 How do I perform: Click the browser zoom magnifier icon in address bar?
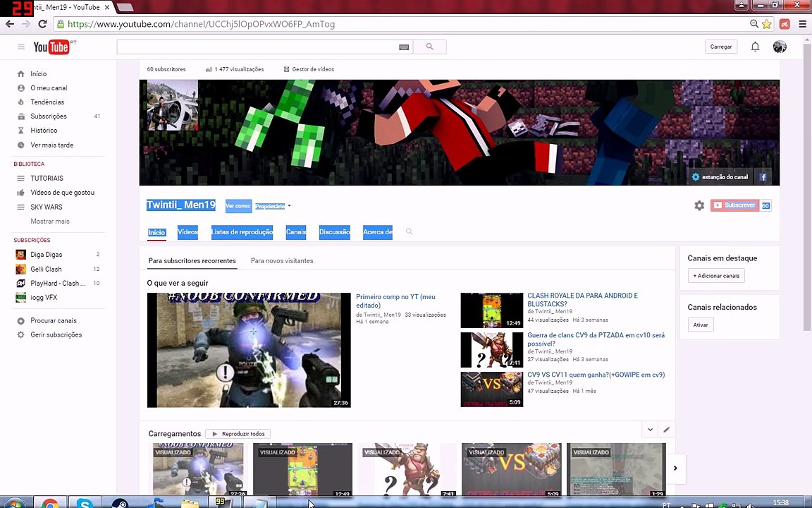click(x=754, y=24)
